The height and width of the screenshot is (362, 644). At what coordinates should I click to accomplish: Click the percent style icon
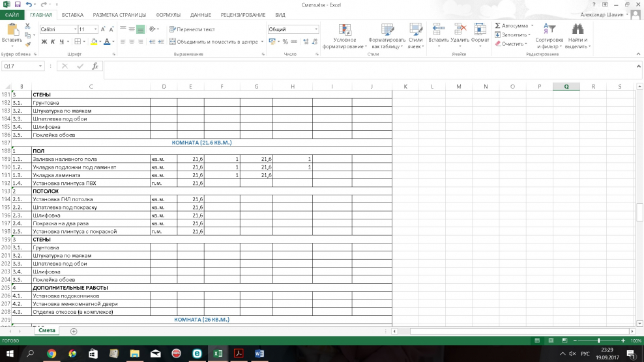pos(285,42)
